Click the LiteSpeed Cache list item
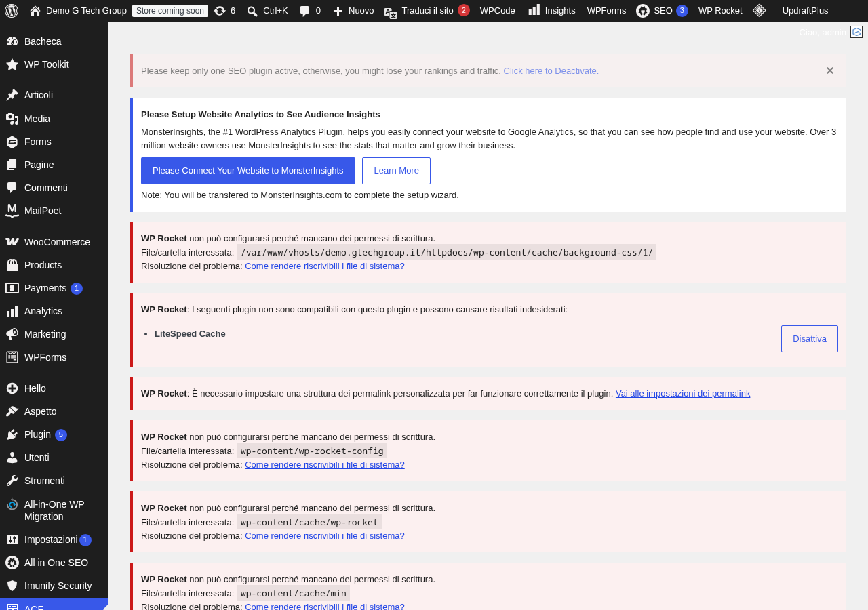Viewport: 868px width, 610px height. [190, 333]
